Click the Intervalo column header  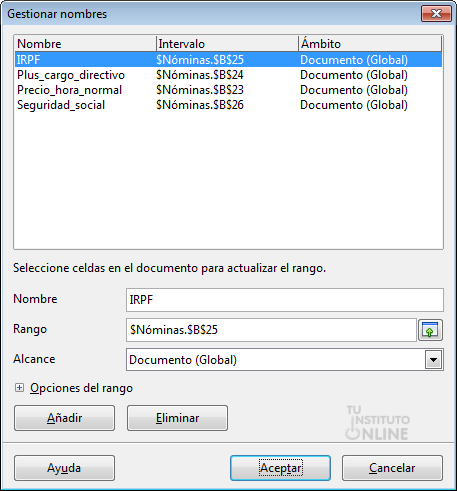click(227, 44)
